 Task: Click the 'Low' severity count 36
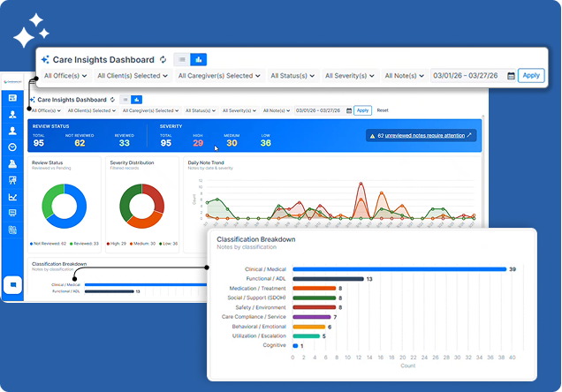pos(266,143)
